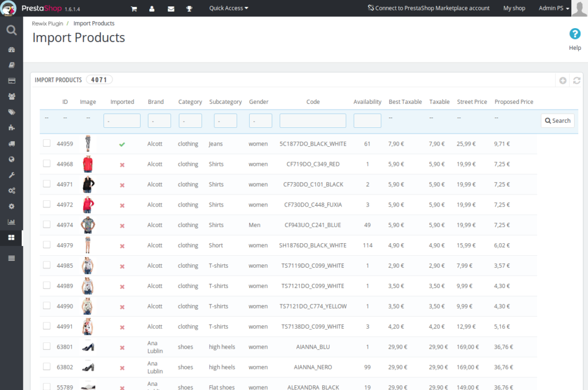Click the 4071 product count badge
588x390 pixels.
[x=99, y=80]
